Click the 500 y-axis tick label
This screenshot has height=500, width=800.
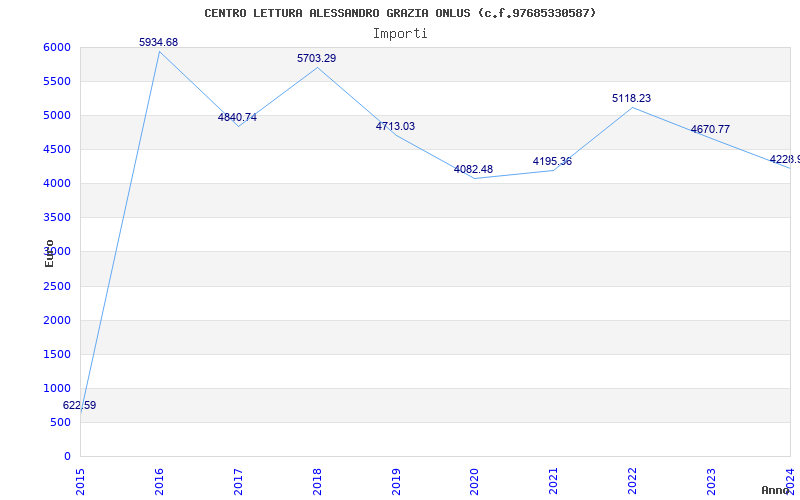click(60, 422)
